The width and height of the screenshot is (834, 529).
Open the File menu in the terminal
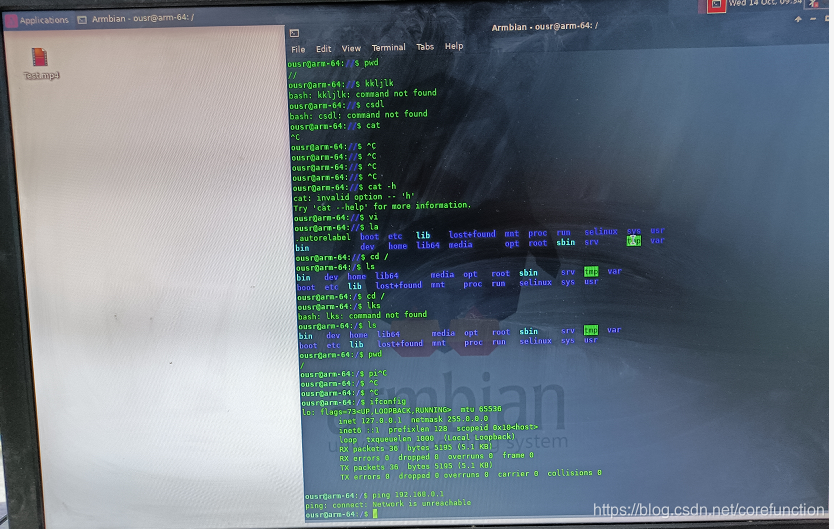point(298,49)
